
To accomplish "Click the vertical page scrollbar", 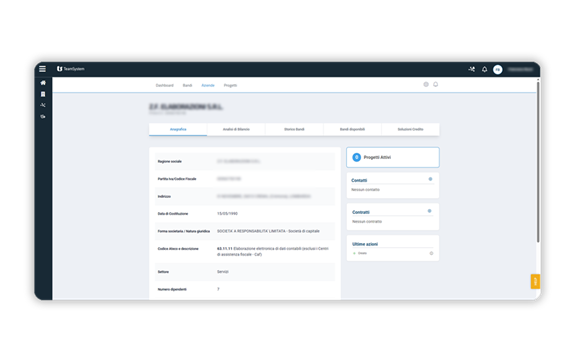I will click(538, 162).
